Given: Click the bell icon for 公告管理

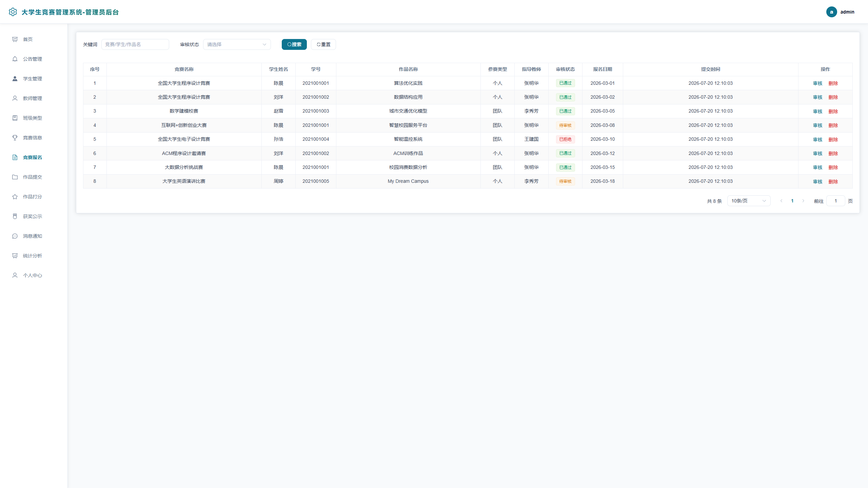Looking at the screenshot, I should (x=15, y=59).
